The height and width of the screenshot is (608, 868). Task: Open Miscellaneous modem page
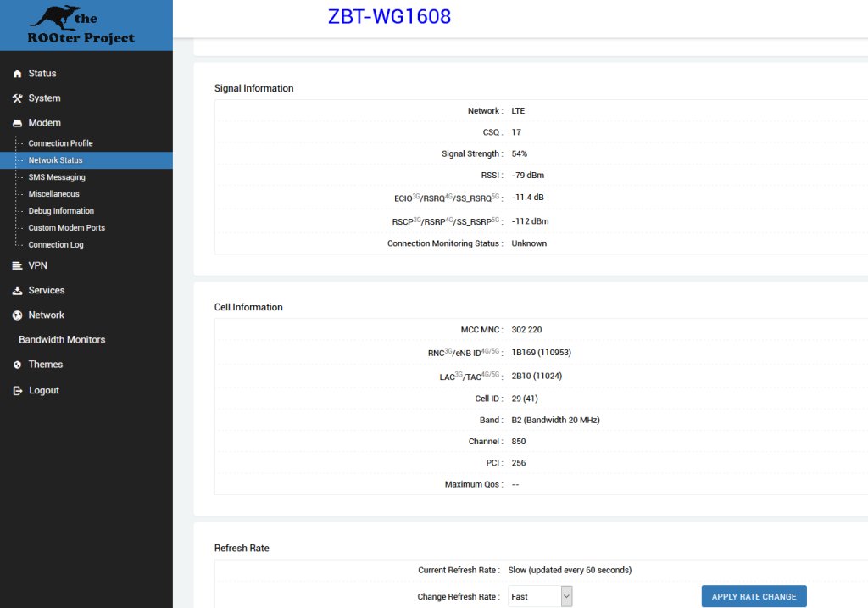click(x=53, y=194)
